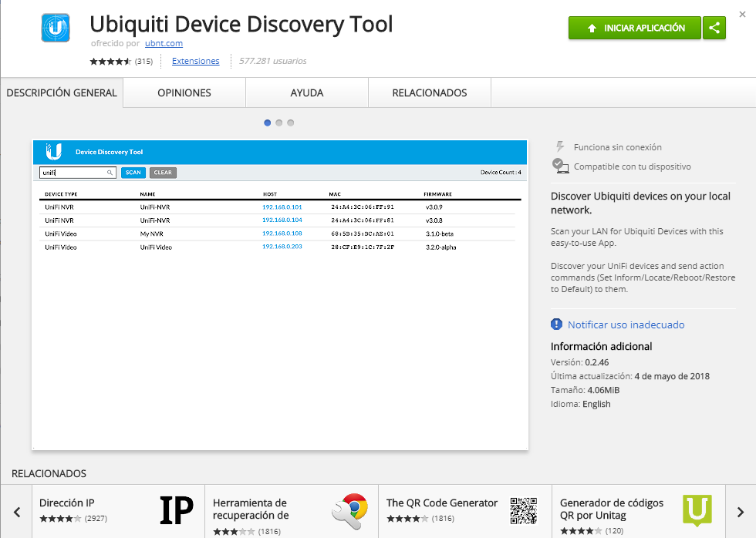Open the Dirección IP related app icon
The width and height of the screenshot is (756, 538).
(x=176, y=510)
